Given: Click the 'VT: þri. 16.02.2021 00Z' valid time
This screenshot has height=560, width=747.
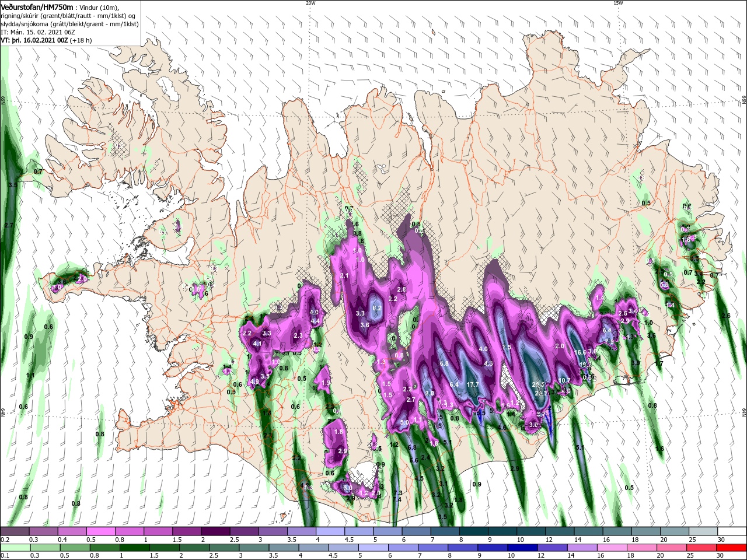Looking at the screenshot, I should pos(35,41).
